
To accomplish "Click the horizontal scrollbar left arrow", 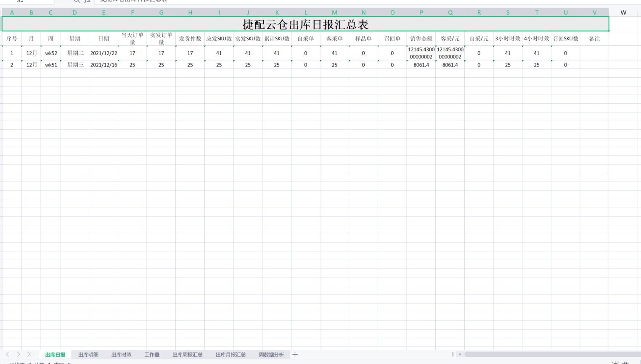I will pos(460,354).
